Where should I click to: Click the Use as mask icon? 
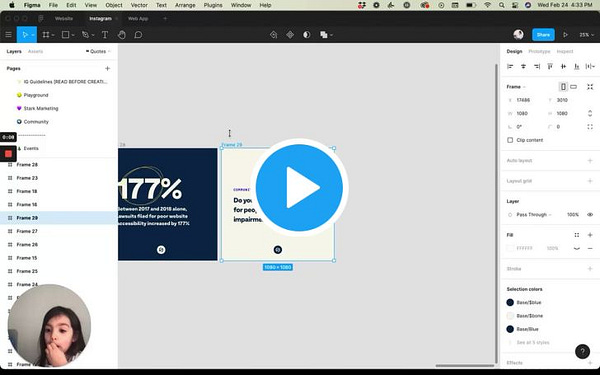tap(307, 35)
